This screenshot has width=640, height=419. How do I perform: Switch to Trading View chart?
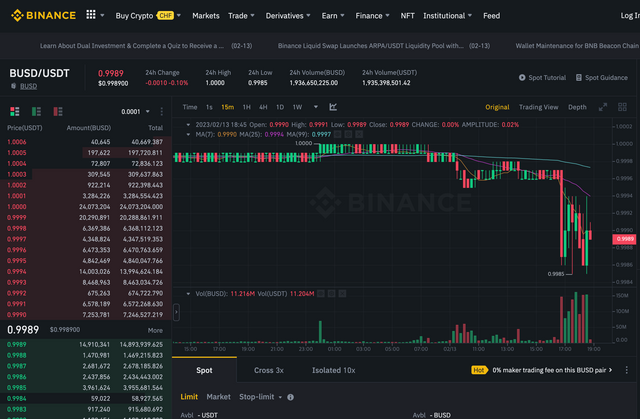click(538, 107)
